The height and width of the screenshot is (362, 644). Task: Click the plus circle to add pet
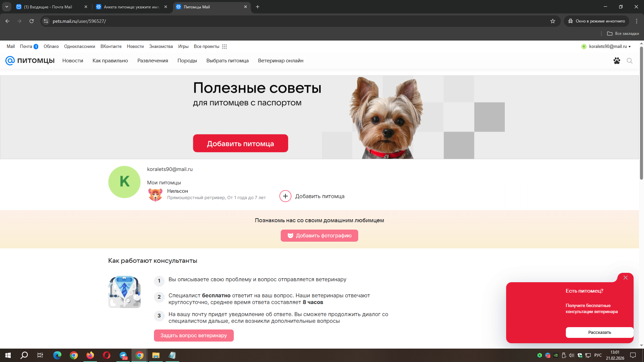(x=285, y=196)
